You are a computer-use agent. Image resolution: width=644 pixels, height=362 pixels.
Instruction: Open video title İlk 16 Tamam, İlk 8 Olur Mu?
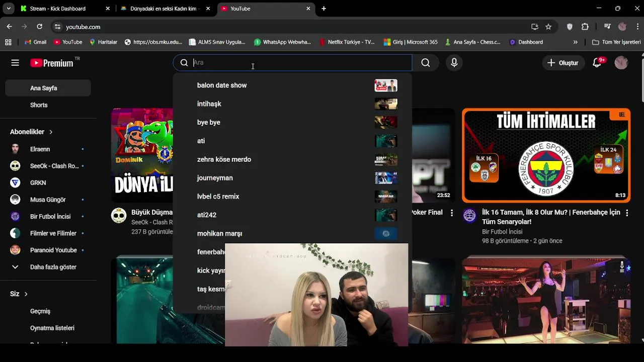tap(551, 217)
